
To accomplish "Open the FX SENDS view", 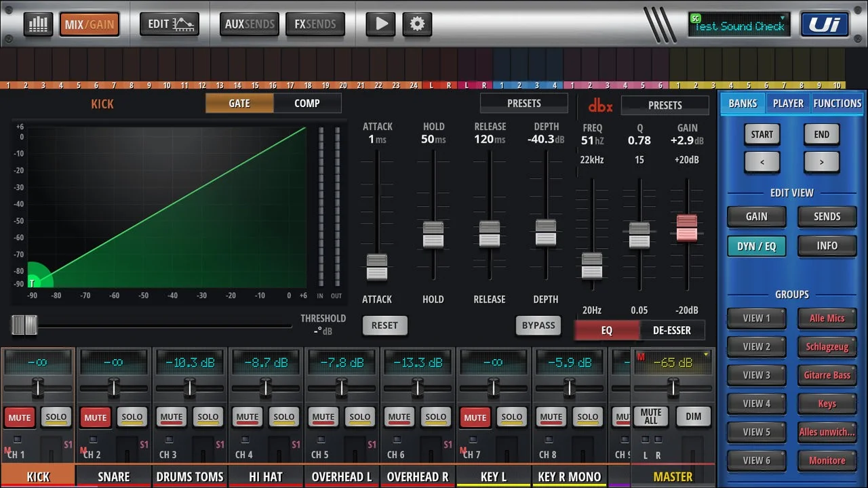I will 315,24.
